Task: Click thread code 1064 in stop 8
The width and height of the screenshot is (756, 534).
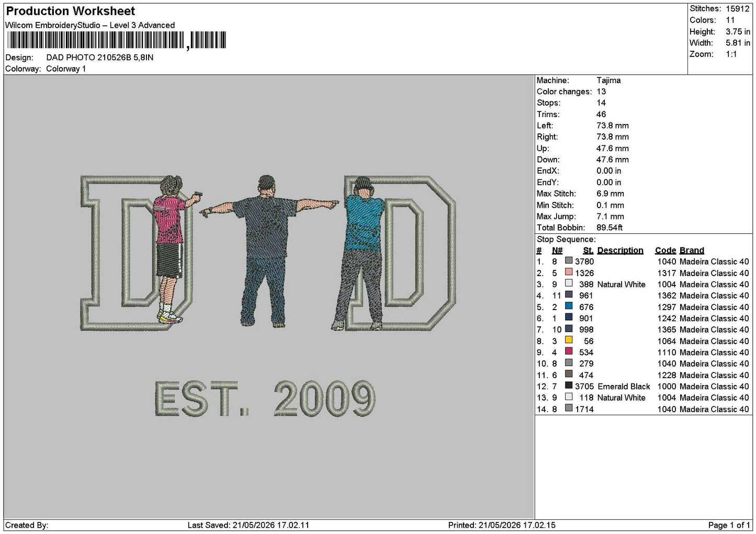Action: click(667, 341)
